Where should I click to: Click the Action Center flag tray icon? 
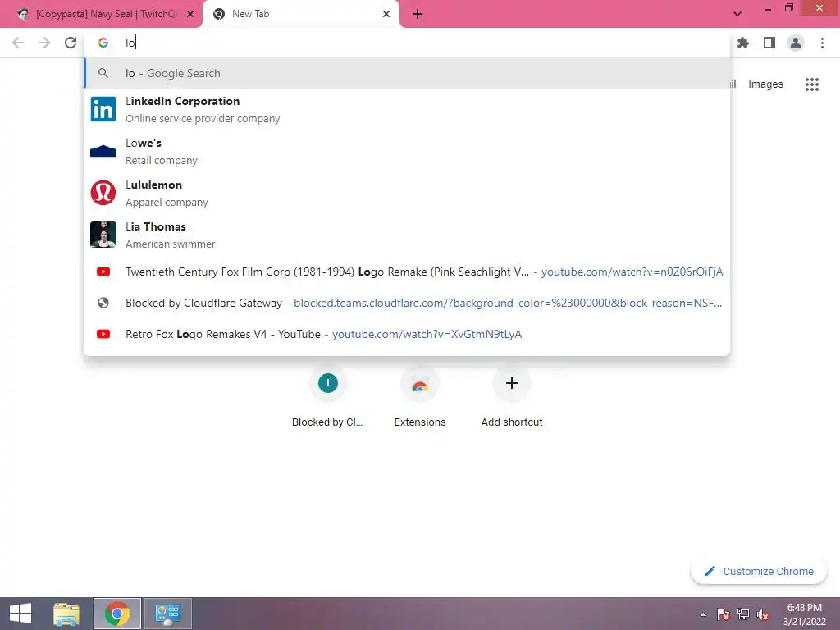tap(724, 614)
